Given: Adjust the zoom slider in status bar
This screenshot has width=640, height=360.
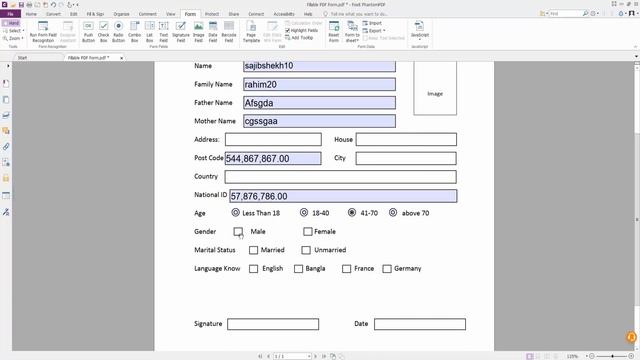Looking at the screenshot, I should pyautogui.click(x=612, y=356).
